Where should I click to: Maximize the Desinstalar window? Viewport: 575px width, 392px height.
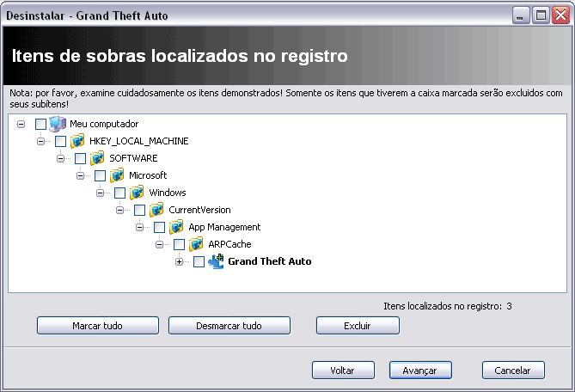(541, 15)
